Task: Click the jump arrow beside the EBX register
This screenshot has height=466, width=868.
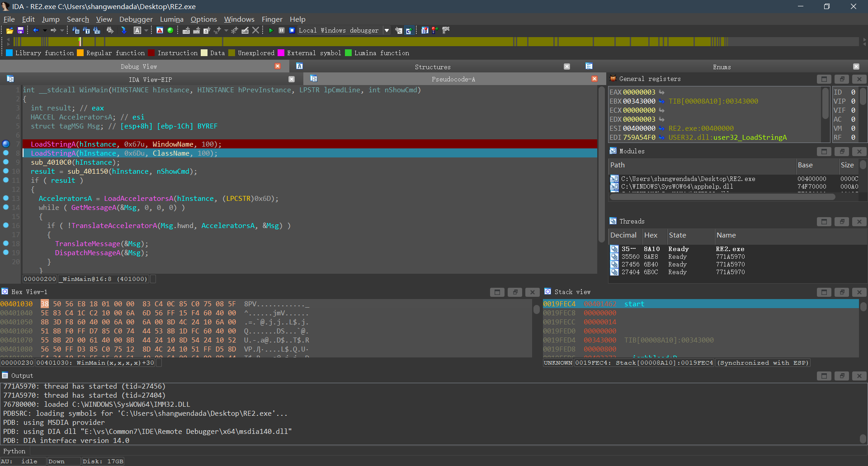Action: pyautogui.click(x=662, y=101)
